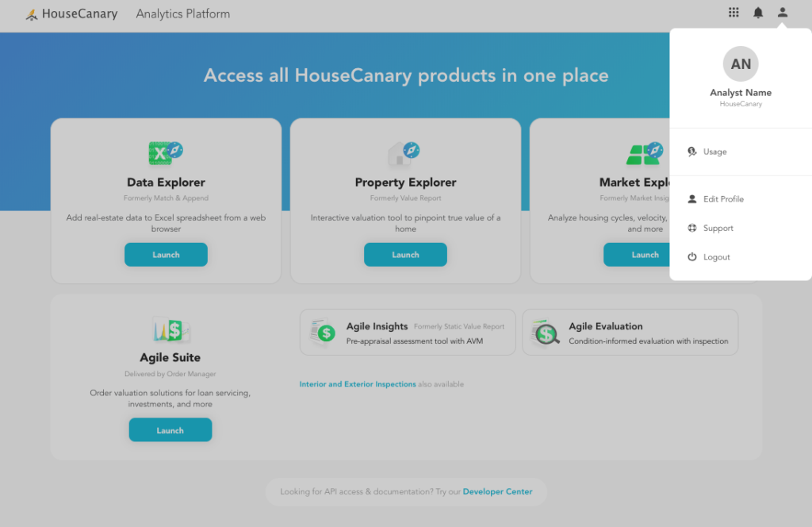Click the notification bell icon
The height and width of the screenshot is (527, 812).
(x=757, y=12)
